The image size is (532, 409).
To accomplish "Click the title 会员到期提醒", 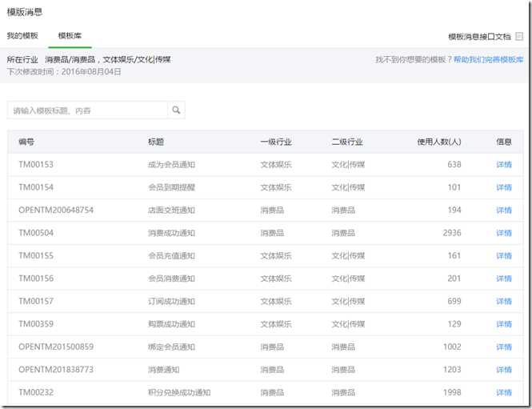I will point(171,187).
